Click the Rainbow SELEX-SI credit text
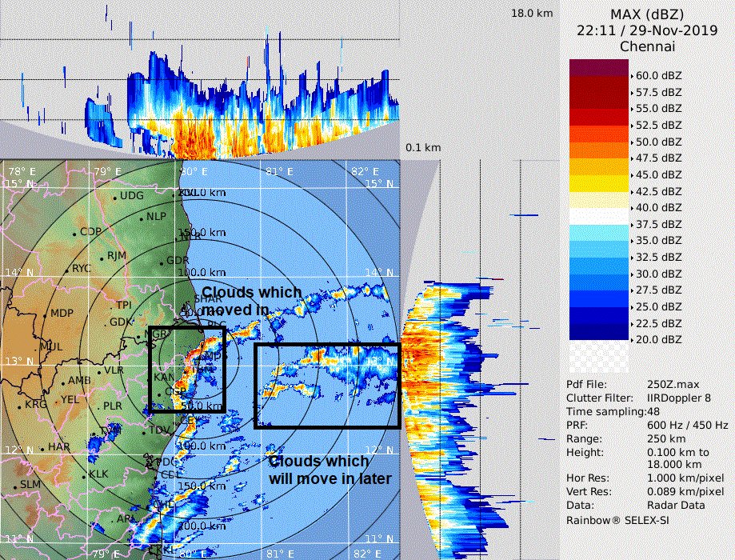The image size is (735, 560). pyautogui.click(x=617, y=521)
